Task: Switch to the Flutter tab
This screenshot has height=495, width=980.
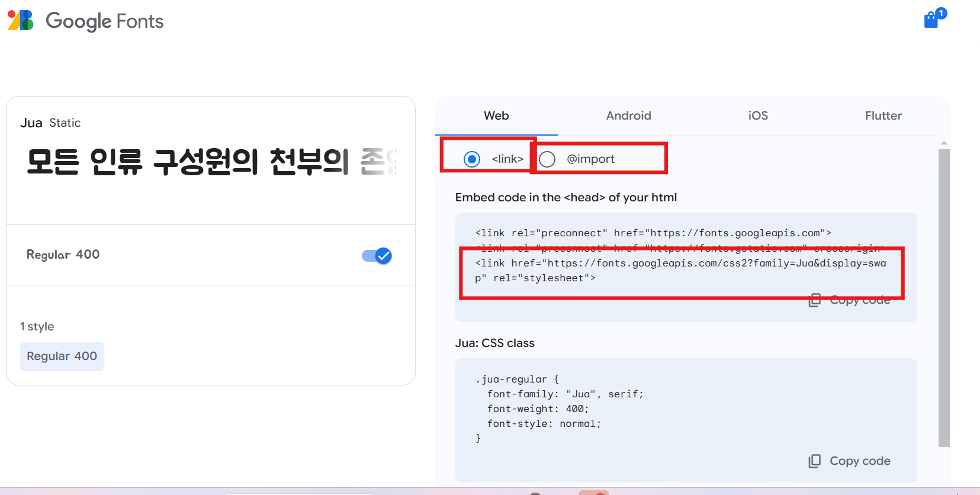Action: [883, 115]
